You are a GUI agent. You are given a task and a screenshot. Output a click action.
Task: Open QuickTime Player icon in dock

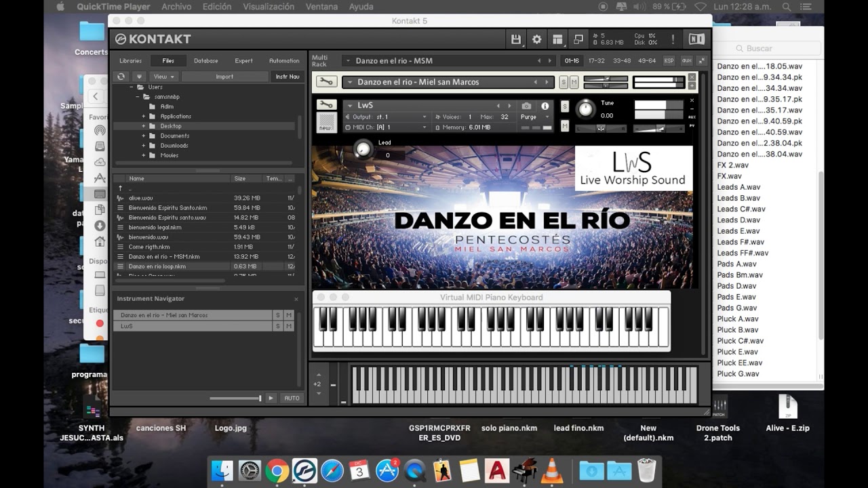[414, 470]
